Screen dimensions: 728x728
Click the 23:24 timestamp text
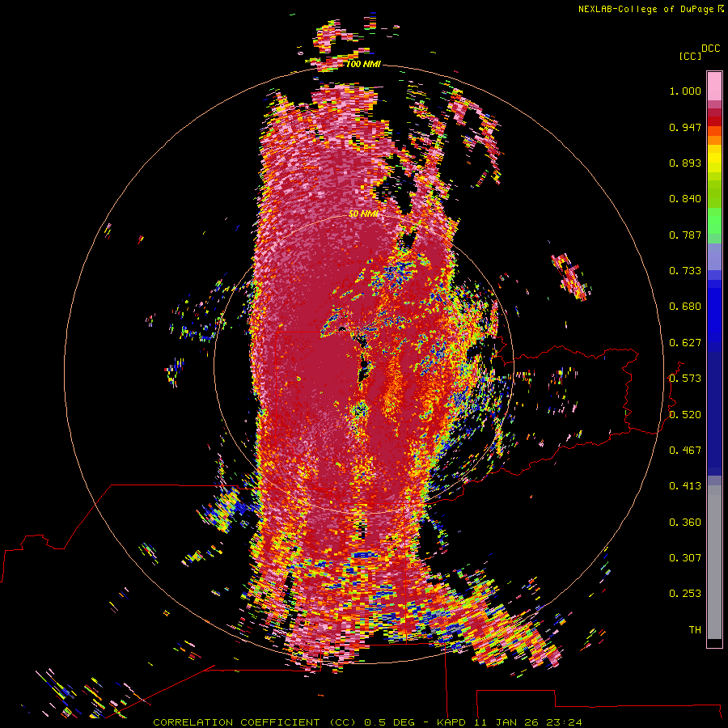pyautogui.click(x=564, y=722)
